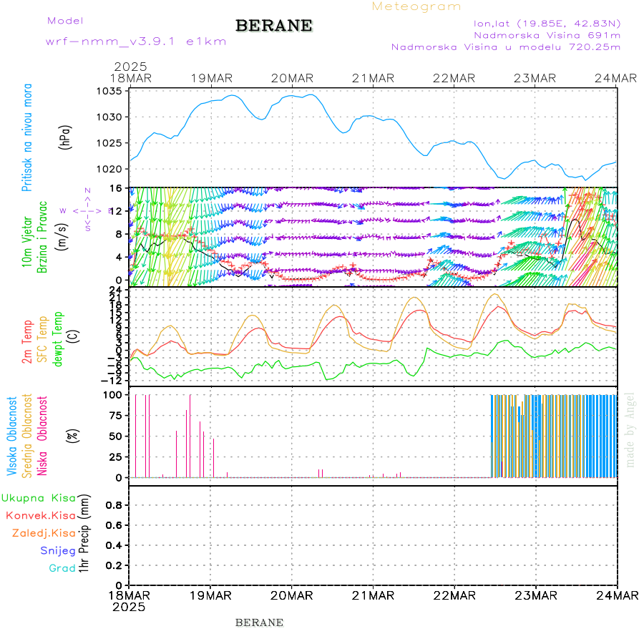Select the 0.8 tick on the precipitation axis

coord(114,505)
